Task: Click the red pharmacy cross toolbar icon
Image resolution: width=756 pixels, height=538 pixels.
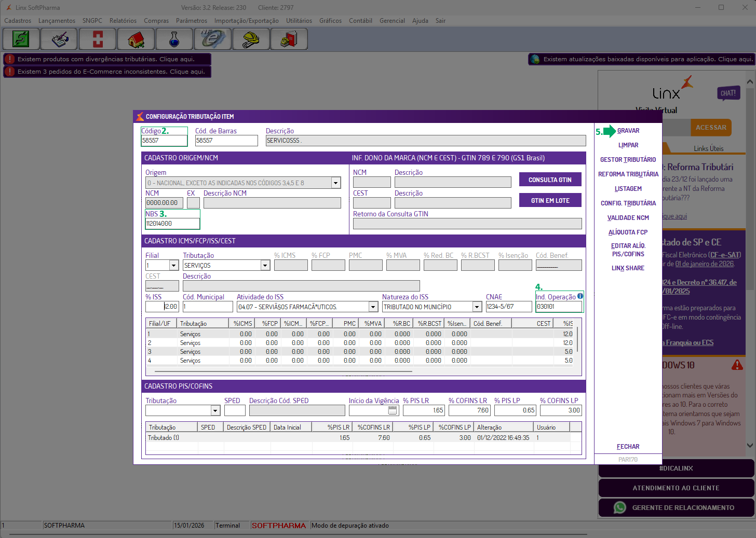Action: pos(98,39)
